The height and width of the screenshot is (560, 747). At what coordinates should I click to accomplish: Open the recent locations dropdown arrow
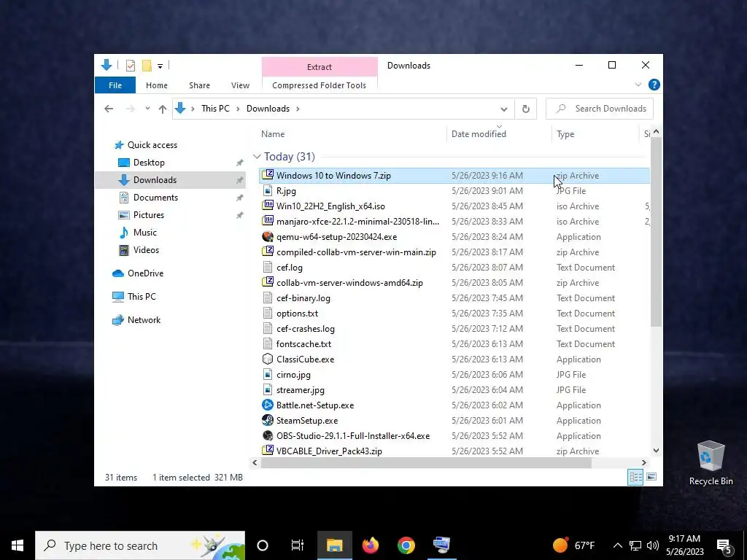pyautogui.click(x=147, y=109)
